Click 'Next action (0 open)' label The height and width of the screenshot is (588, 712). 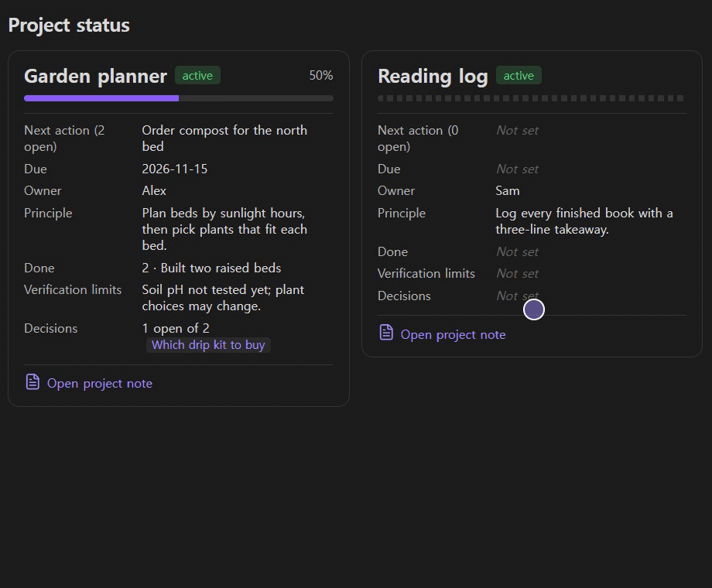click(418, 138)
